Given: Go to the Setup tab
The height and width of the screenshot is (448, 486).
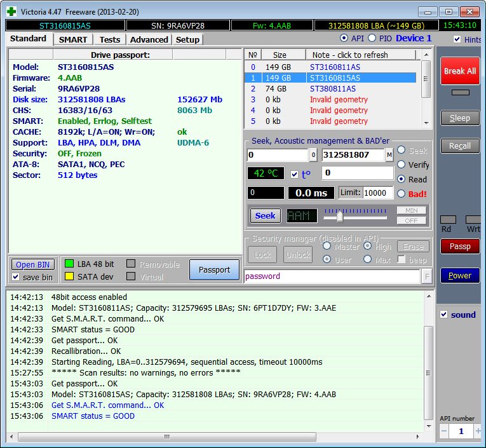Looking at the screenshot, I should pyautogui.click(x=187, y=39).
